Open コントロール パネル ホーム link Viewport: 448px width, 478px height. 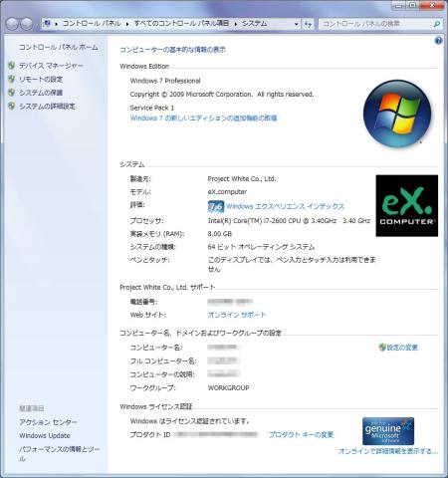point(59,47)
